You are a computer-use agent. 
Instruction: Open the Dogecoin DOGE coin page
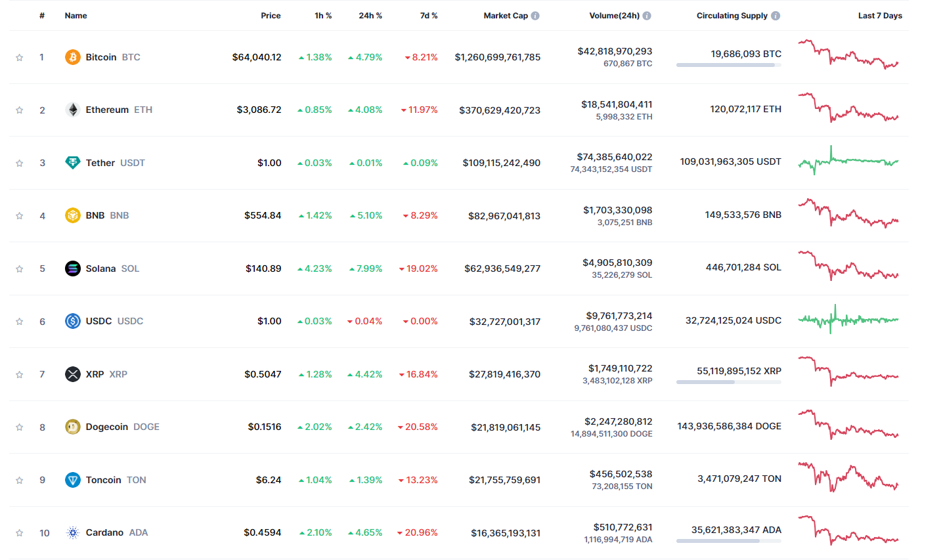(x=122, y=427)
